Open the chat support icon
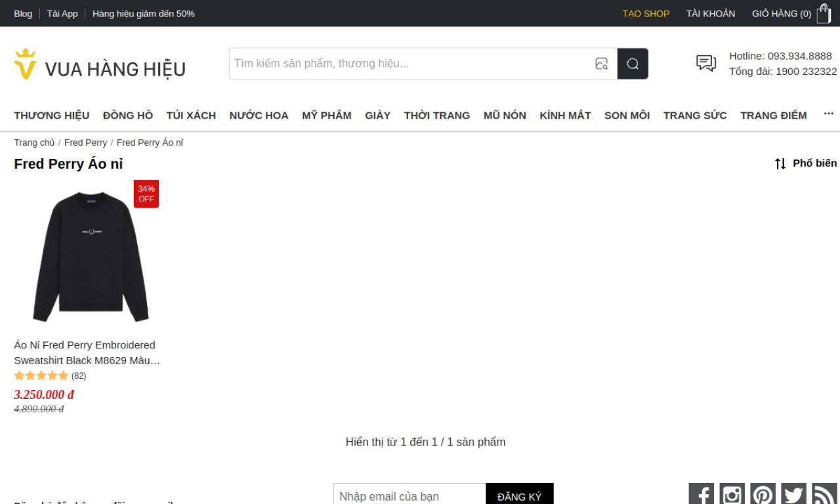This screenshot has width=840, height=504. pos(706,64)
